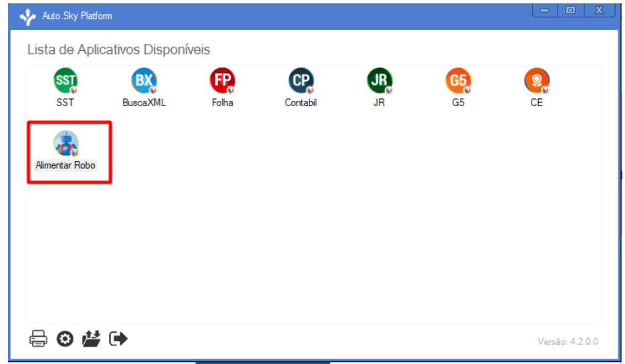Open the Folha FP icon

(x=223, y=80)
